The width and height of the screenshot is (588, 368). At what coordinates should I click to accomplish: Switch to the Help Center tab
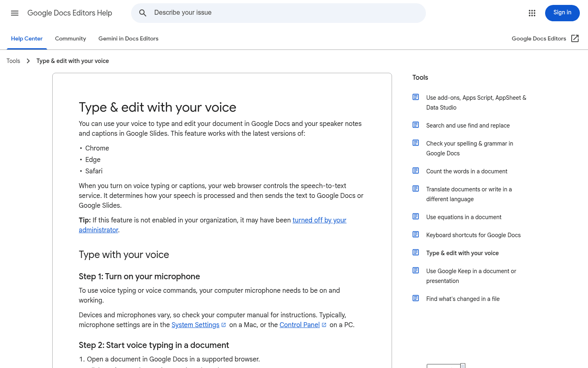(27, 39)
